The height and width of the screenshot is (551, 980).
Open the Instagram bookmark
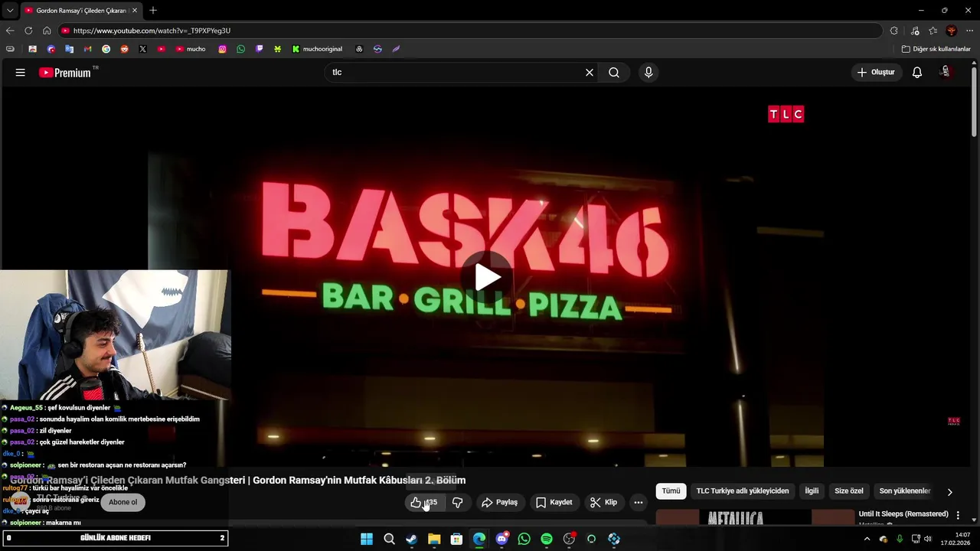pos(222,49)
